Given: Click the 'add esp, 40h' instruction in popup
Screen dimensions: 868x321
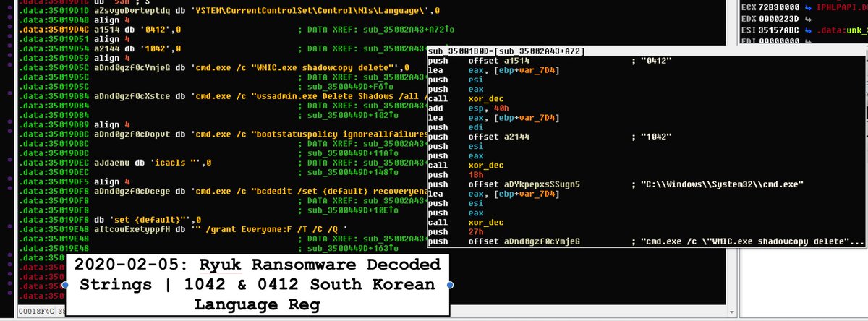Looking at the screenshot, I should coord(469,108).
